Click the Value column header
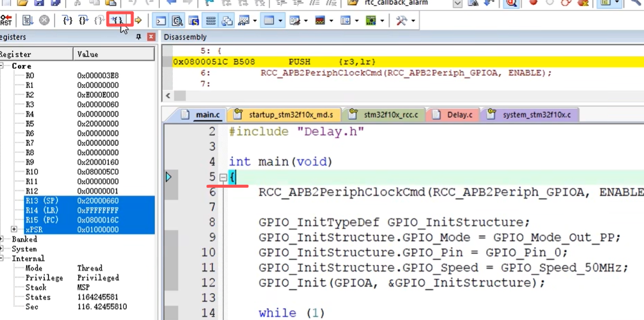This screenshot has height=320, width=644. point(114,54)
